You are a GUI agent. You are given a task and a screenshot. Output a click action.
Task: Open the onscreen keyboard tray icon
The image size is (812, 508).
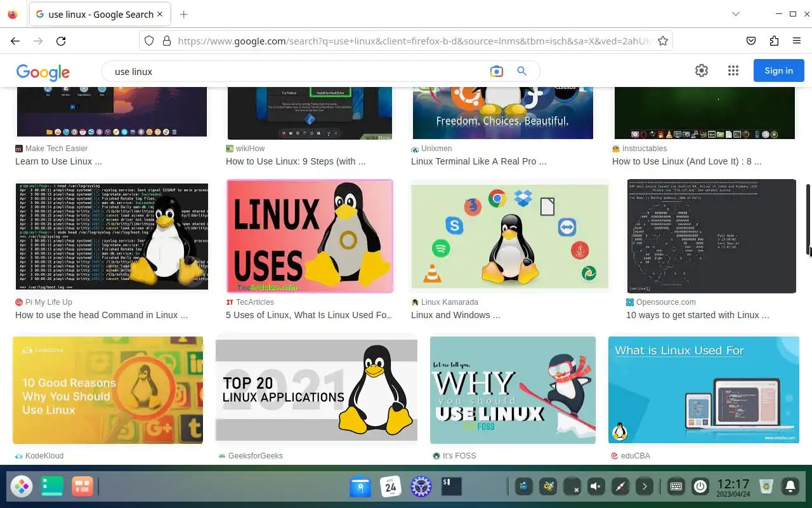point(676,487)
